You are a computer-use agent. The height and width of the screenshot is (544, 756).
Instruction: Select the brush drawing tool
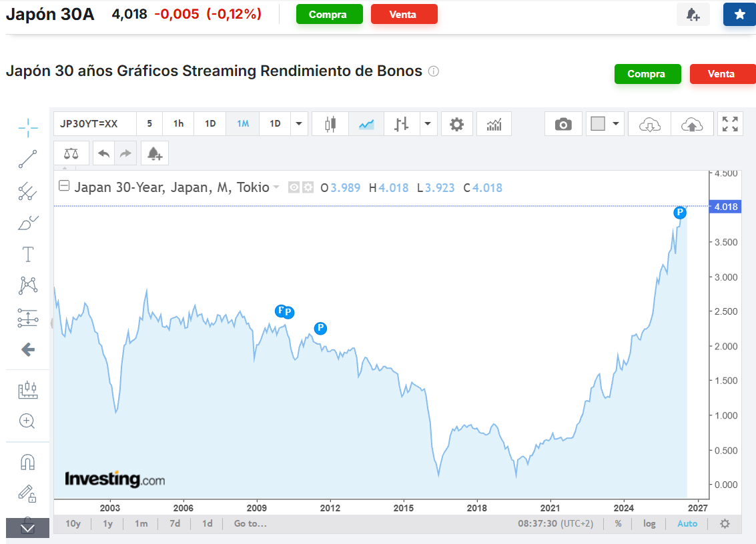(x=28, y=223)
